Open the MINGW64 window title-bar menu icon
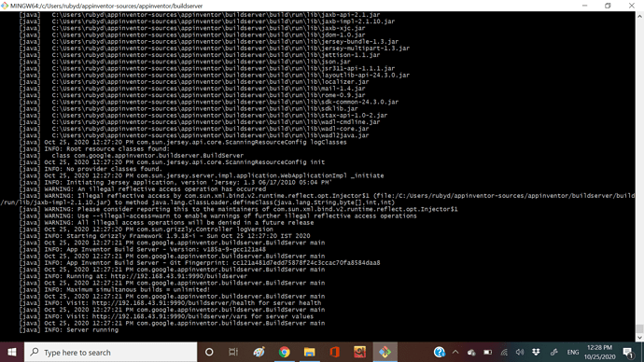The height and width of the screenshot is (362, 644). coord(5,6)
